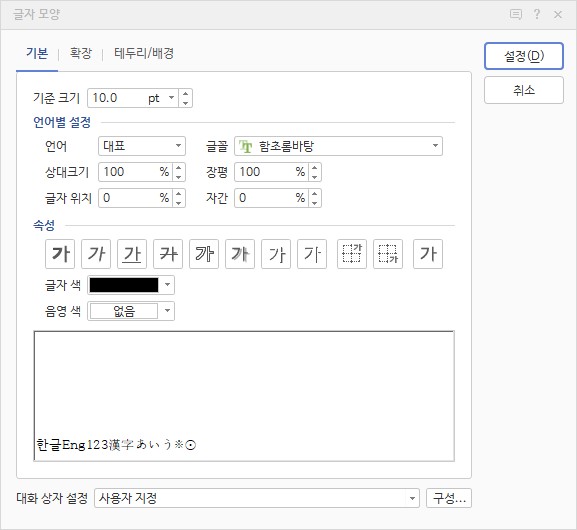
Task: Toggle emboss 가 attribute button
Action: point(276,254)
